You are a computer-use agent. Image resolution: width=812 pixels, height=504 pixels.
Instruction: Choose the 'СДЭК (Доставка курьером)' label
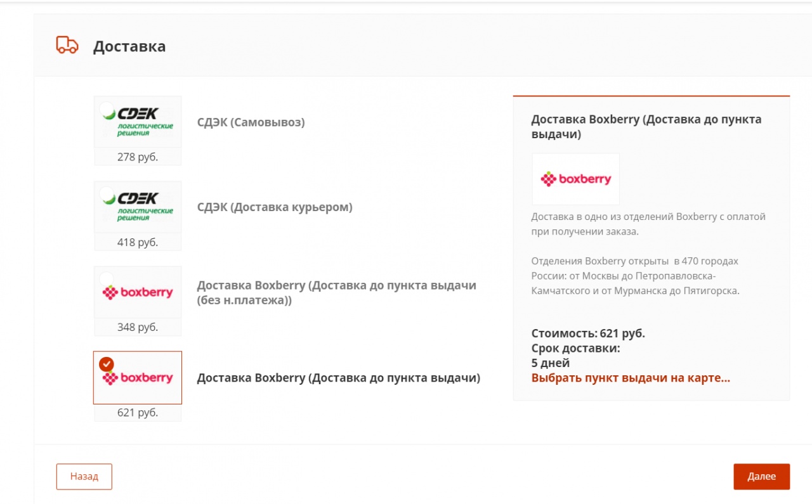point(274,207)
